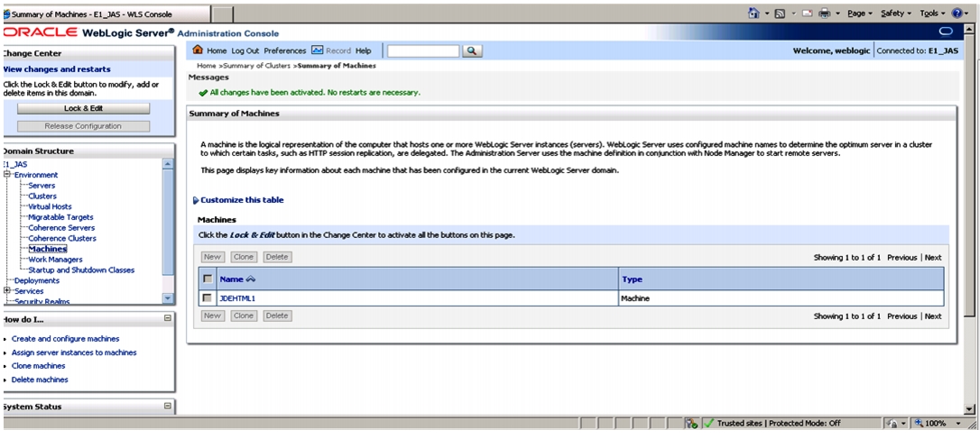Click View changes and restarts link

57,69
